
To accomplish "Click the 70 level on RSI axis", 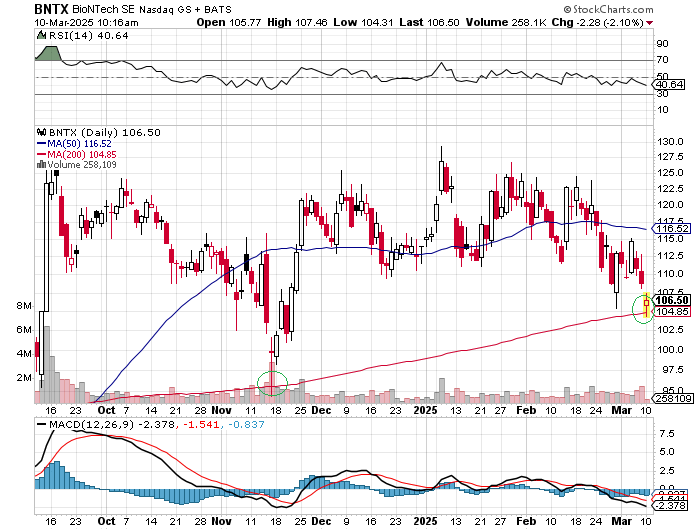I will pos(662,60).
